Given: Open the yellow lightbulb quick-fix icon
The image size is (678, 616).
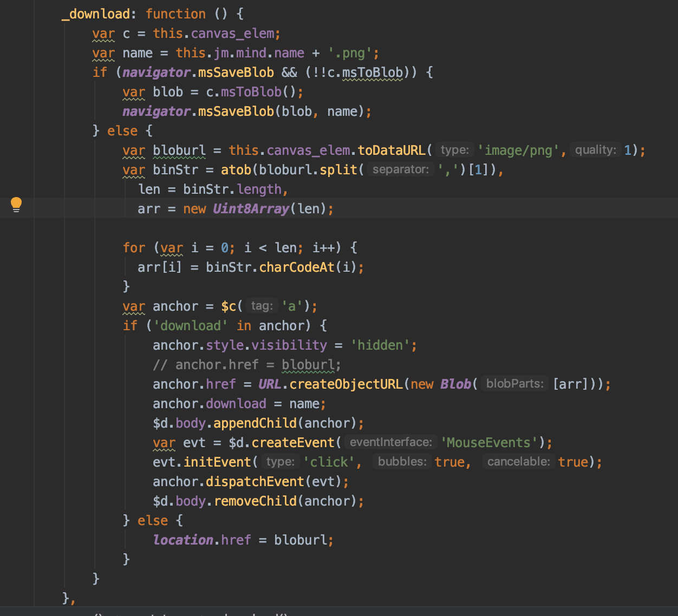Looking at the screenshot, I should click(x=16, y=205).
